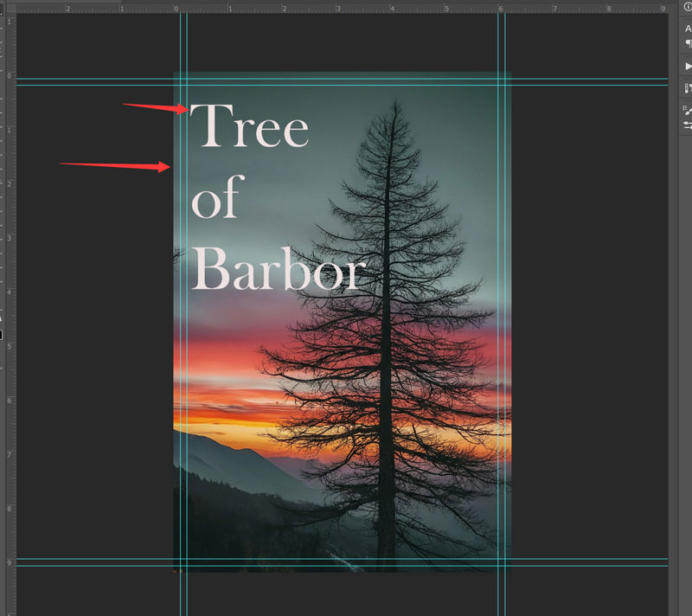Open the Character panel 'A' icon
Image resolution: width=692 pixels, height=616 pixels.
(688, 29)
